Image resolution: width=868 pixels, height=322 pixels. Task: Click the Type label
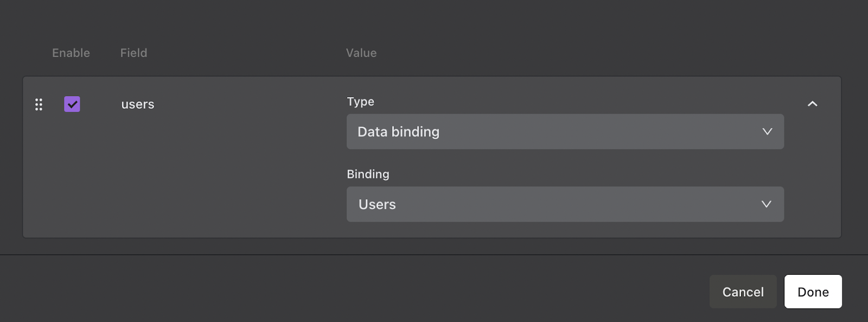coord(360,102)
